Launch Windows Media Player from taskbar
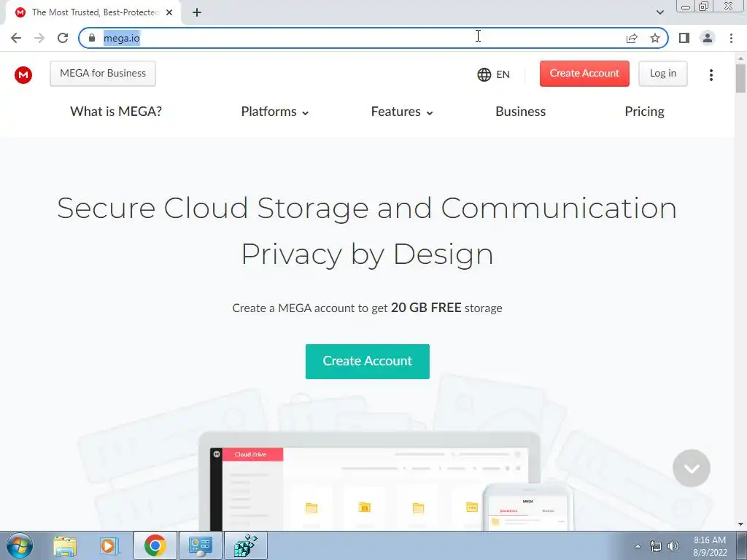This screenshot has width=747, height=560. click(109, 545)
